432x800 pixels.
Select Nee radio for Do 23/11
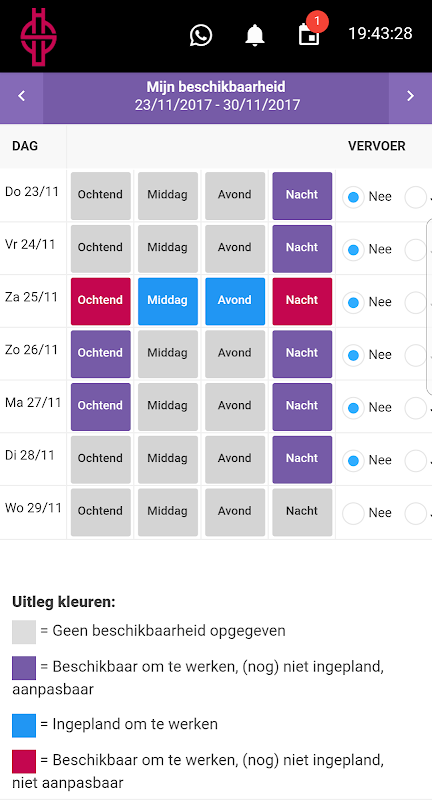click(353, 197)
